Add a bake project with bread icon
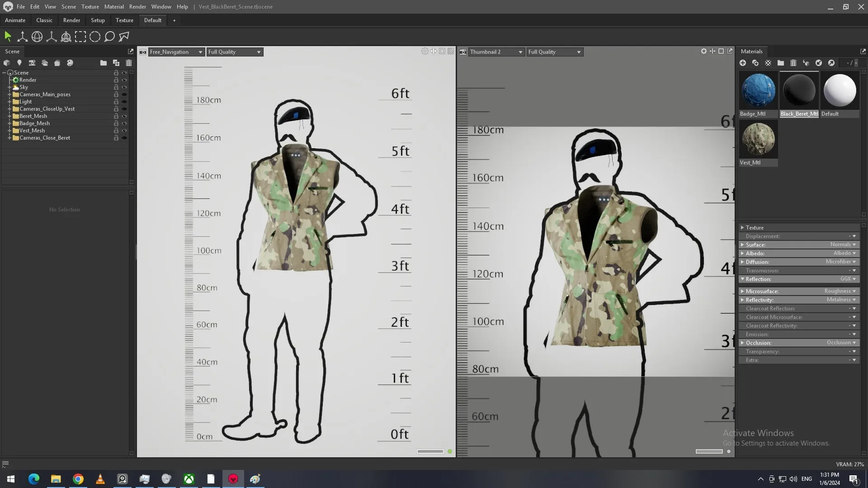This screenshot has height=488, width=868. (57, 63)
